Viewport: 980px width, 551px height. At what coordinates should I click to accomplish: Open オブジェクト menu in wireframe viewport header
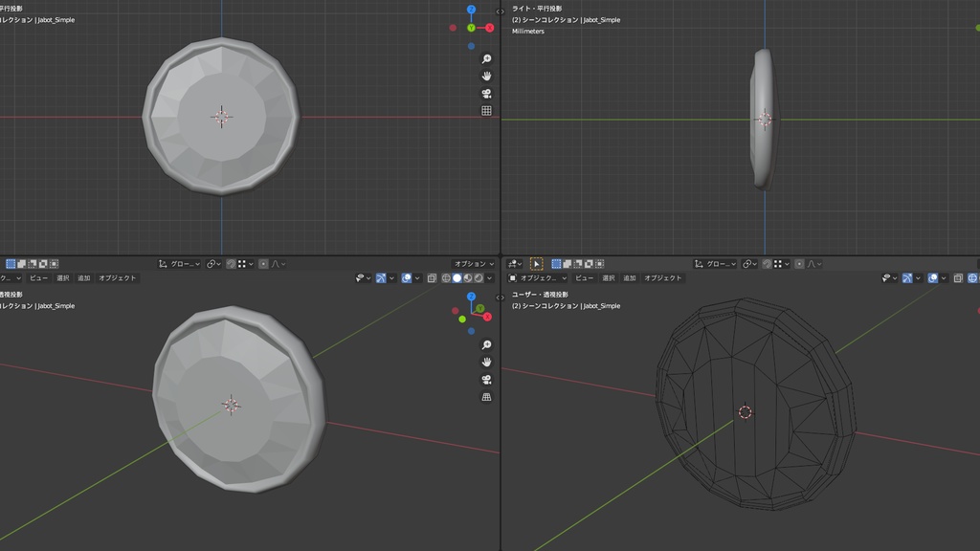(663, 278)
